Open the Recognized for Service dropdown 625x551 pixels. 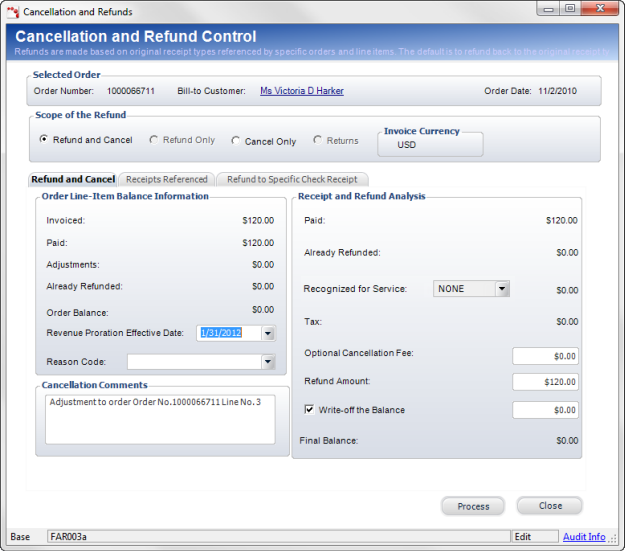502,288
